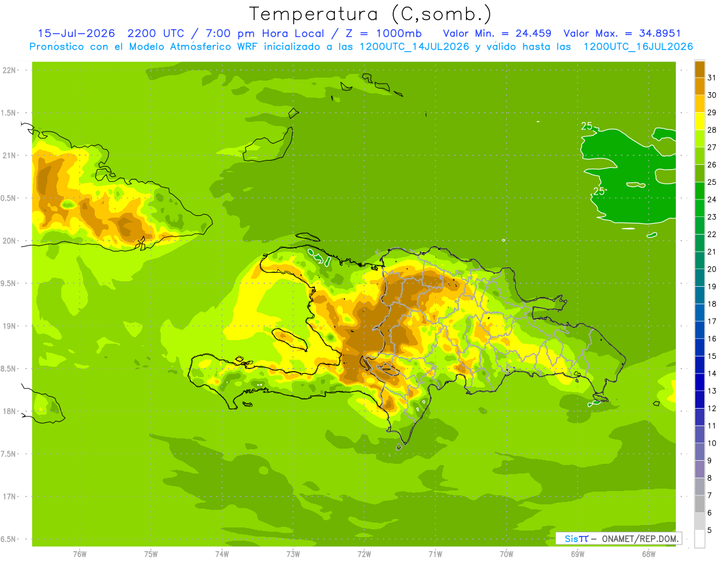Click latitude label "8.5N"

(8, 369)
